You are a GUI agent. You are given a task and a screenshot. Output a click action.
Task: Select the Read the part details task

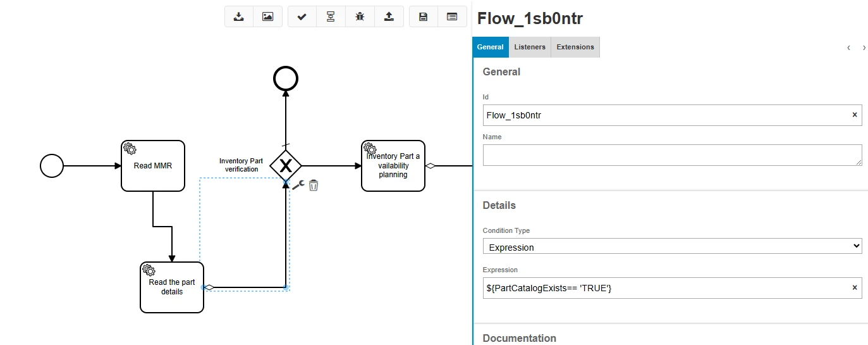pyautogui.click(x=172, y=287)
